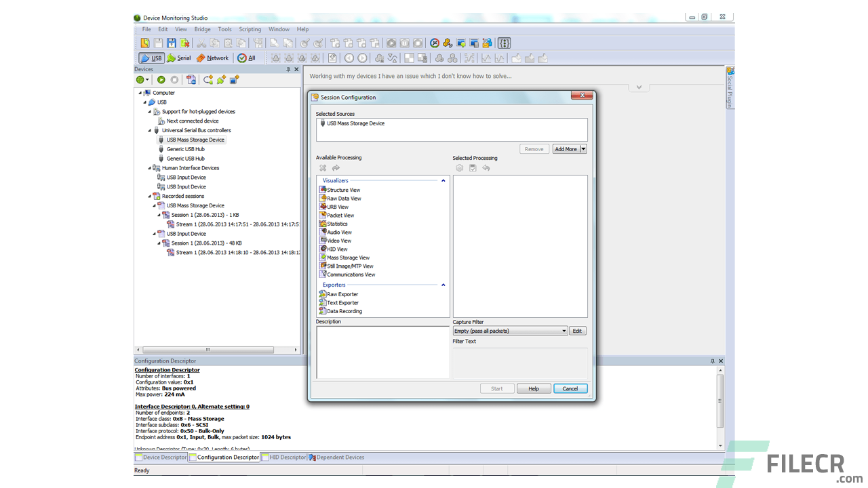Screen dimensions: 868x488
Task: Open the green globe dropdown in Devices
Action: pyautogui.click(x=142, y=80)
